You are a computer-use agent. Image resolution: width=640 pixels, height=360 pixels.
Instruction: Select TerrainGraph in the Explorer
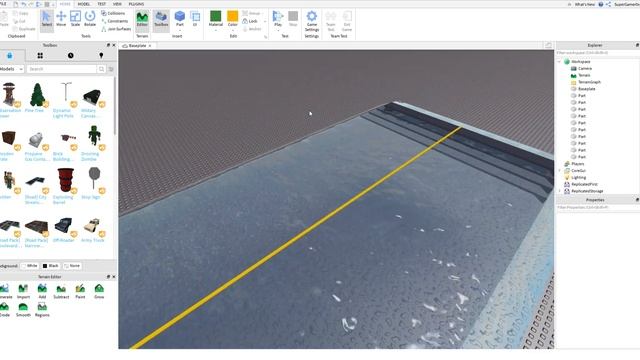[x=589, y=82]
